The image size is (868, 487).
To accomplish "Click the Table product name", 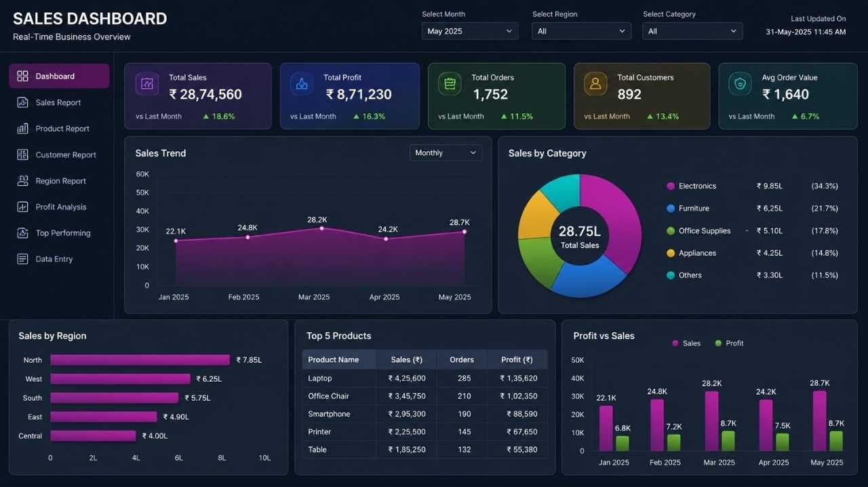I will coord(317,450).
